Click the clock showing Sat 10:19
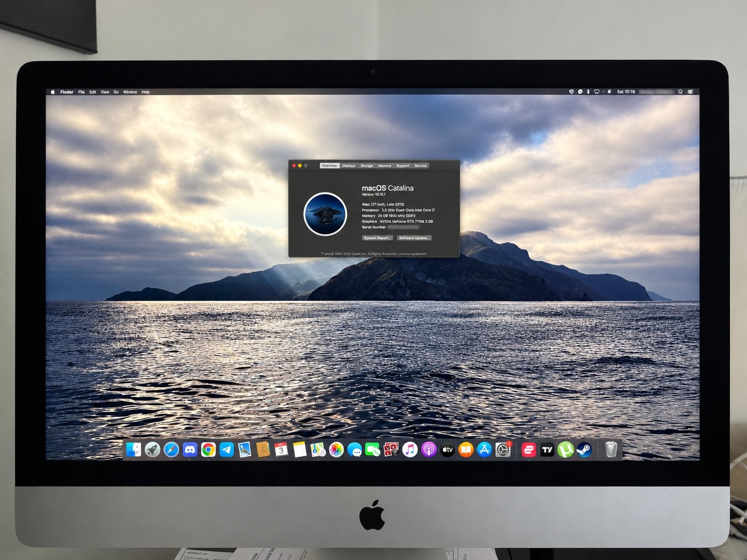The width and height of the screenshot is (747, 560). 626,92
